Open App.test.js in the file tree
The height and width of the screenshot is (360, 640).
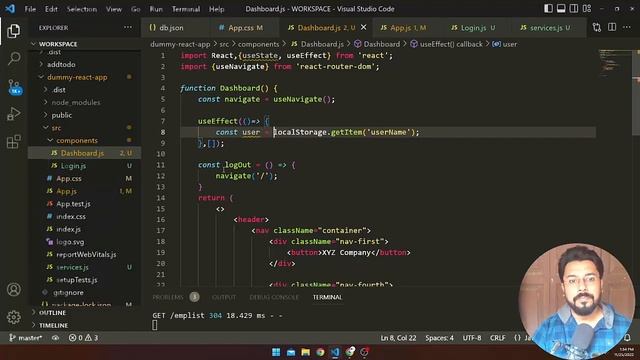(x=73, y=204)
